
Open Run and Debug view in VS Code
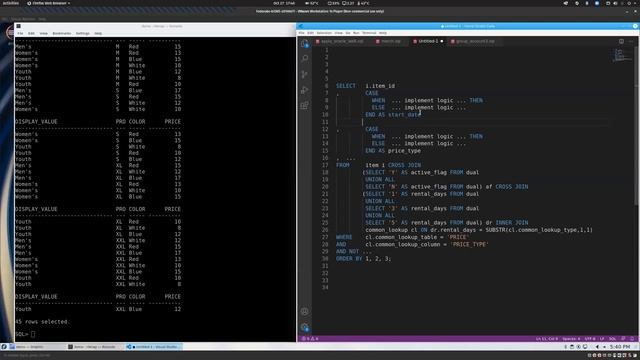(304, 90)
